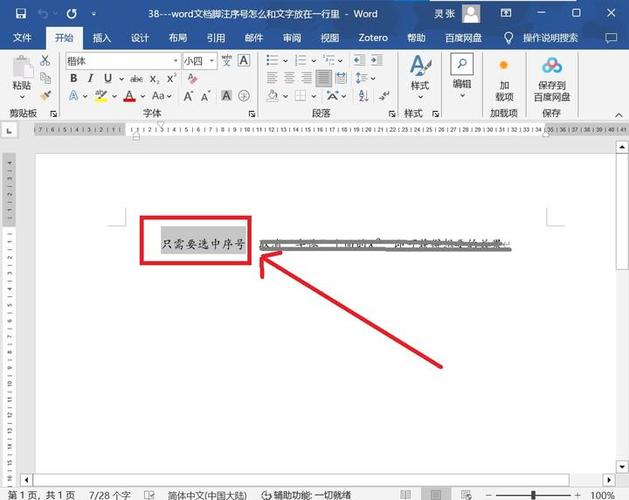Click word count 7/28 个字

(109, 495)
